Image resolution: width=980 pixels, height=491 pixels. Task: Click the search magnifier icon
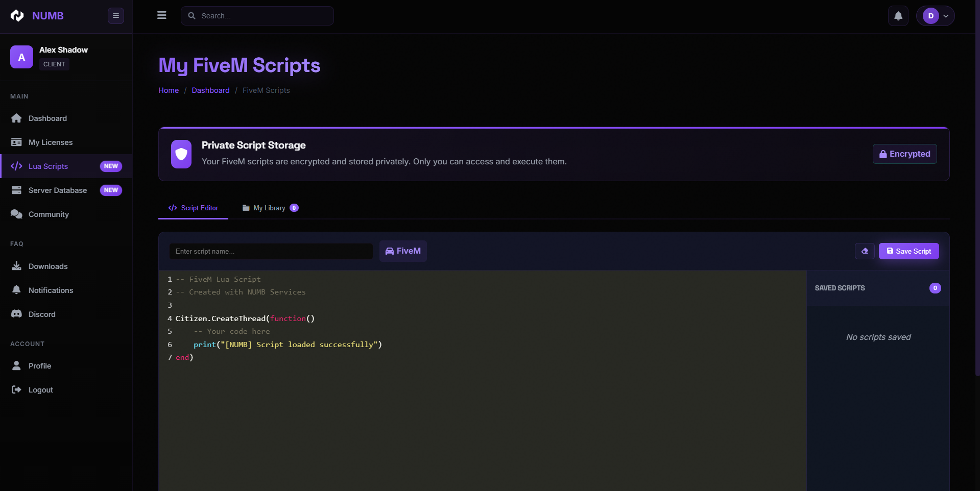[192, 16]
